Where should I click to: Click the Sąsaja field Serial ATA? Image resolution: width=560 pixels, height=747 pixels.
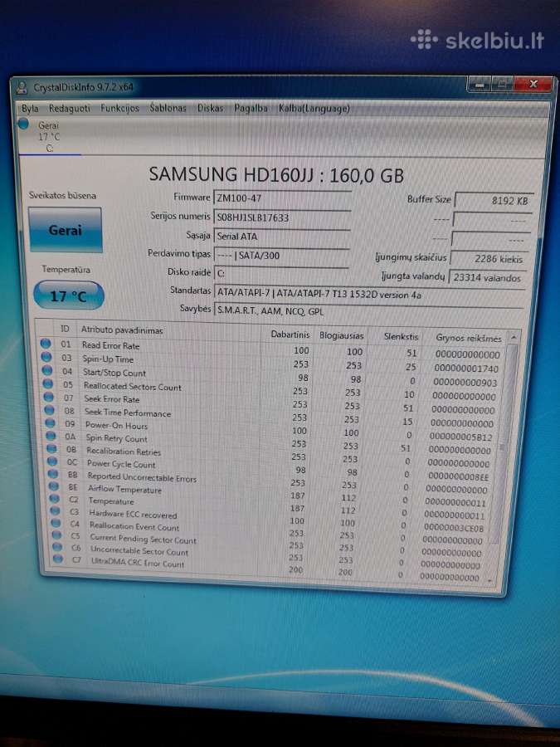point(282,237)
